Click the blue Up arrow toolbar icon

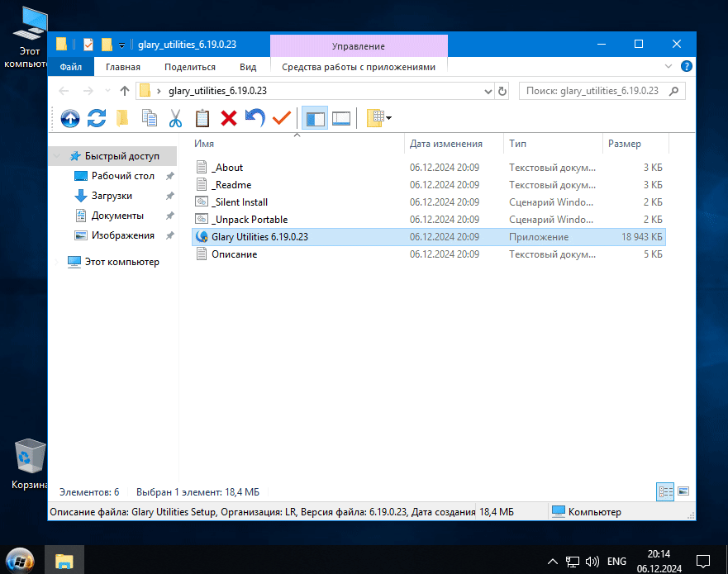tap(70, 118)
